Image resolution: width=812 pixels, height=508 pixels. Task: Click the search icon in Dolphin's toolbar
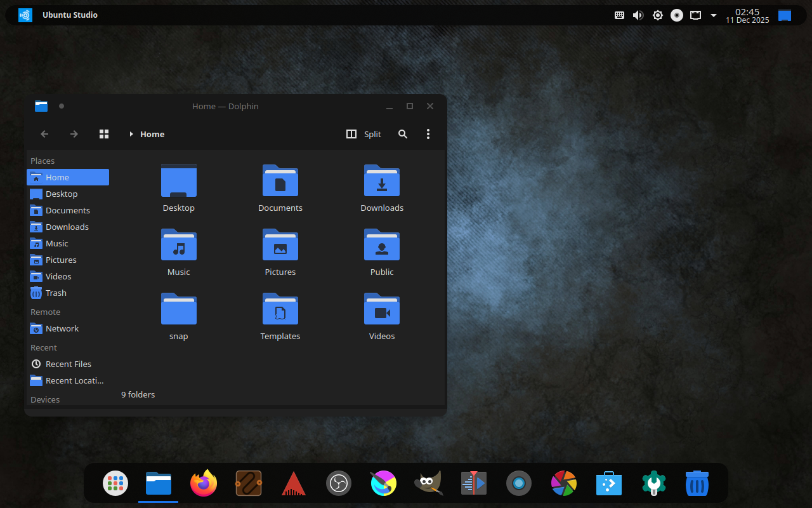(x=403, y=134)
